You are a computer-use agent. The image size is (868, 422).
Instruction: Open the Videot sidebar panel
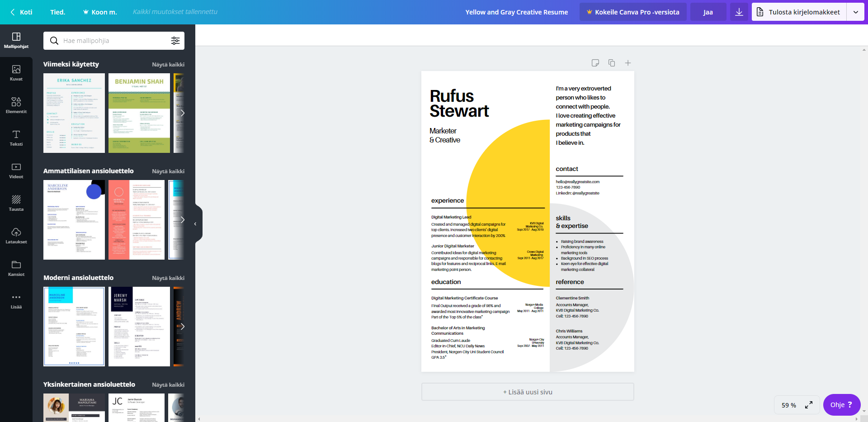tap(16, 171)
